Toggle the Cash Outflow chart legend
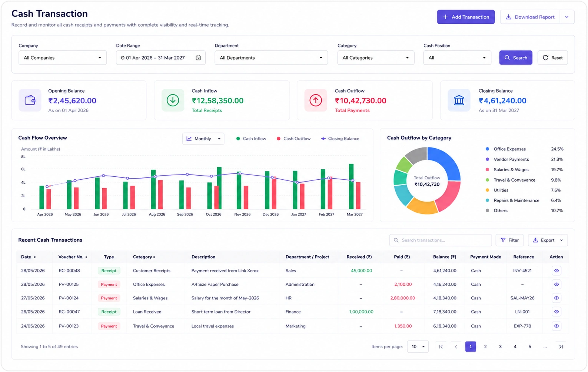 (293, 139)
